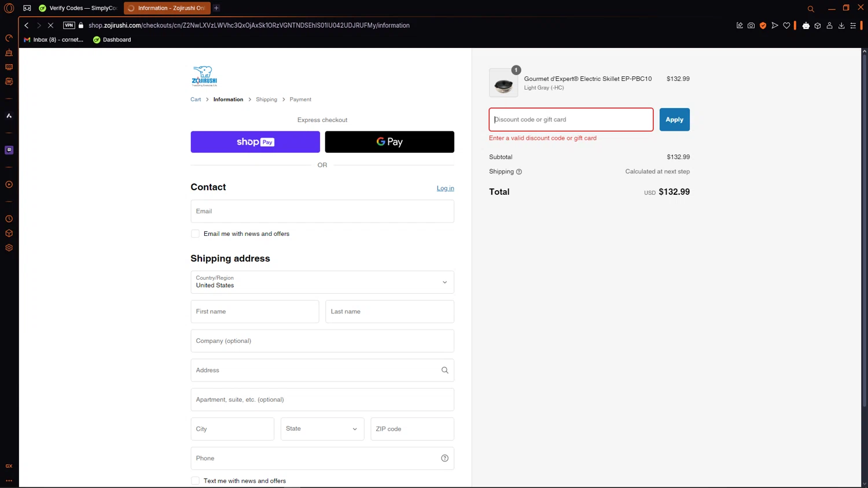Open a new tab with plus

(x=216, y=8)
